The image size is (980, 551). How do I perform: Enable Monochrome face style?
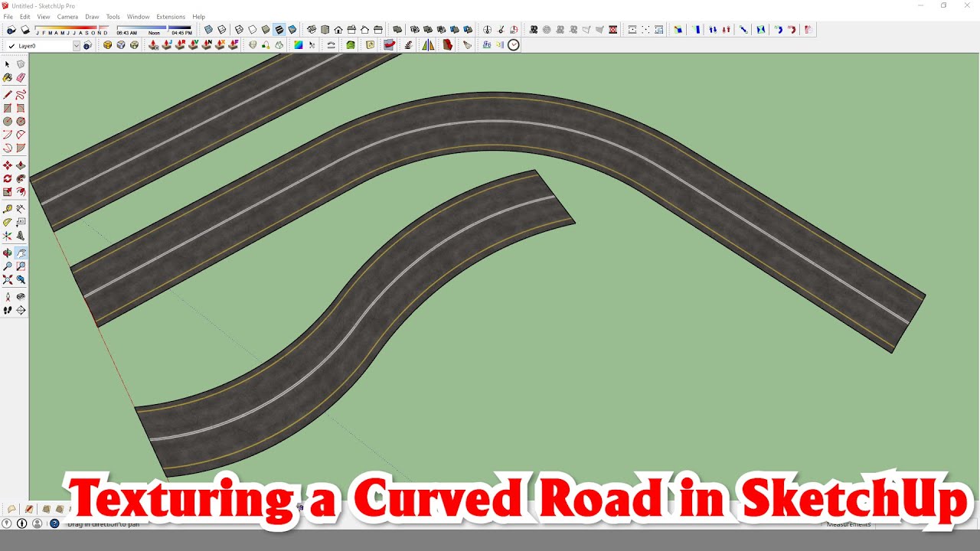292,30
